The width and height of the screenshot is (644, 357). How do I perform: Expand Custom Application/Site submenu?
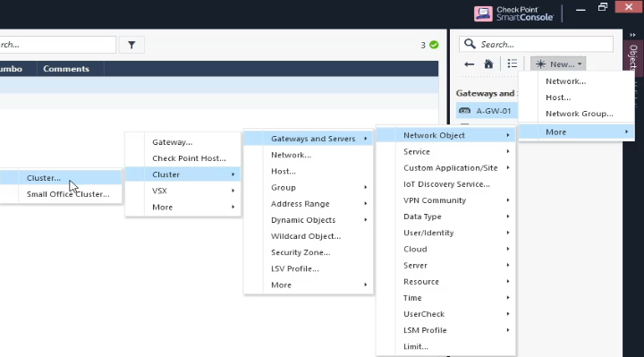(445, 167)
